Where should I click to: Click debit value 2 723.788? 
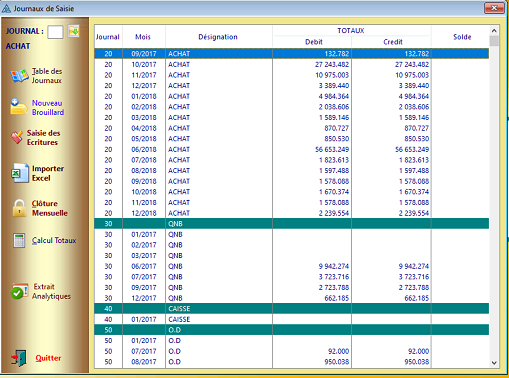pos(334,288)
